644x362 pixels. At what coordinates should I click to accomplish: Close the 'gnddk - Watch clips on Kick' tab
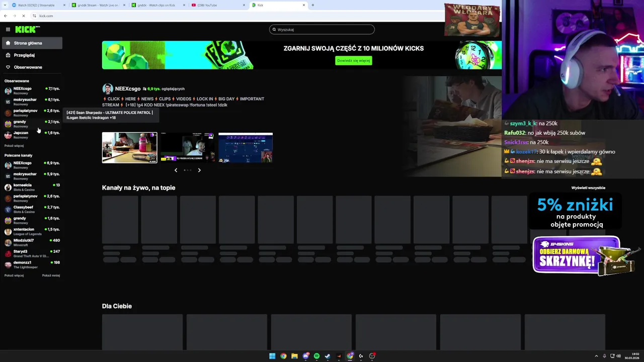point(184,5)
